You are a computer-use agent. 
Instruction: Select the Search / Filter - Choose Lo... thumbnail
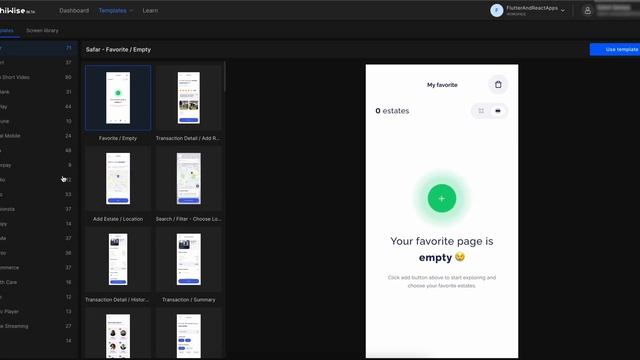[x=189, y=179]
